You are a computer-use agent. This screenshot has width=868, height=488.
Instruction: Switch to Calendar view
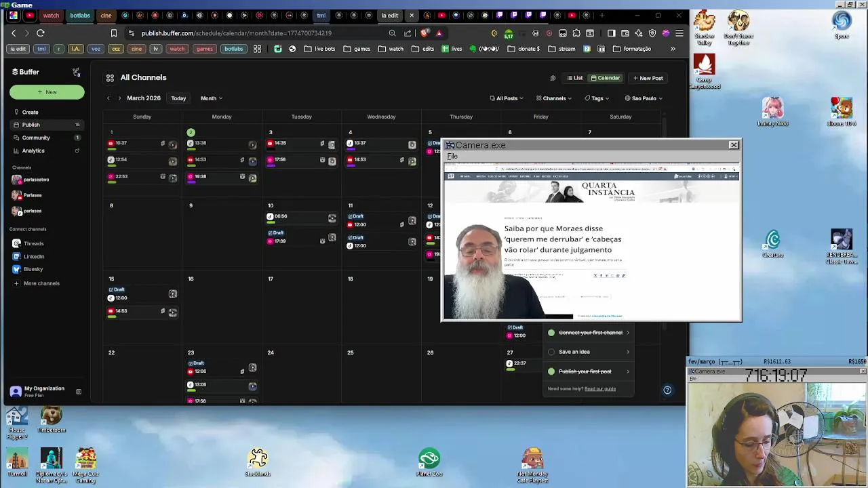pyautogui.click(x=606, y=78)
